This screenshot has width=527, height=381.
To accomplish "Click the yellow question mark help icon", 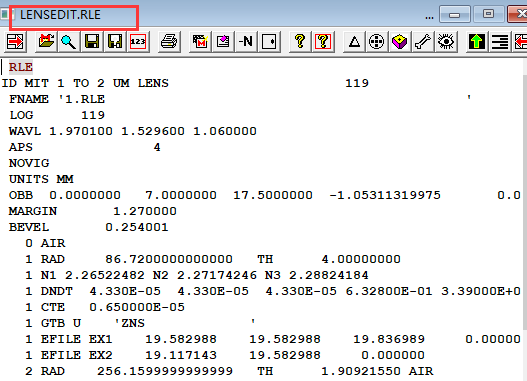I will click(x=300, y=42).
